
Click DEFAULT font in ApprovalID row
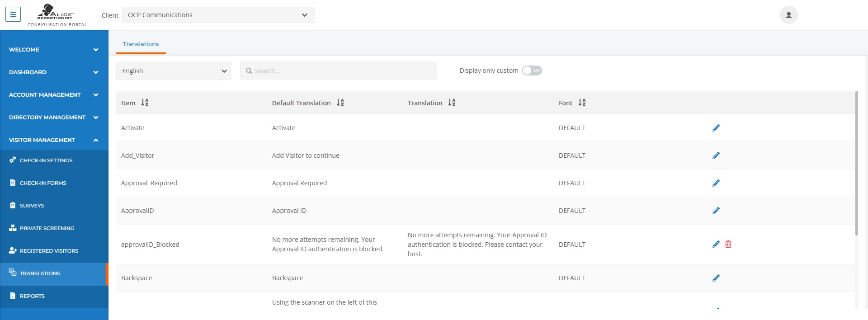point(572,211)
